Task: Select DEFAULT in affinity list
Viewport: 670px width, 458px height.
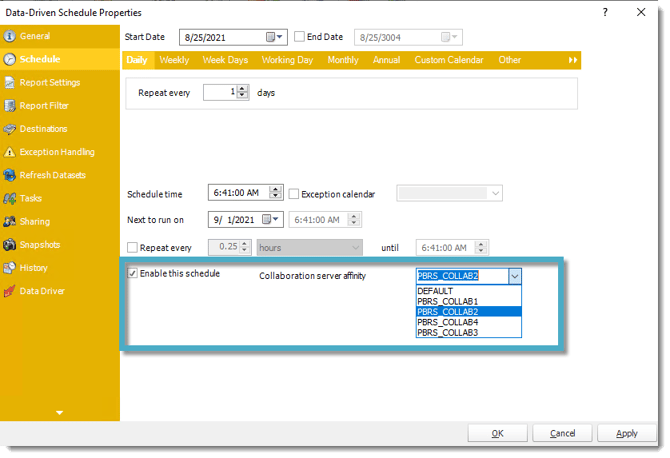Action: 469,291
